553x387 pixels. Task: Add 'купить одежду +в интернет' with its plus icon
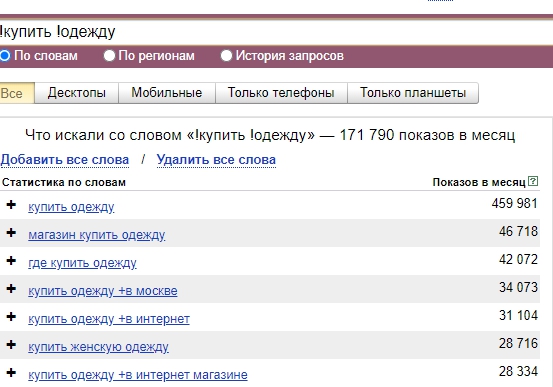click(11, 316)
